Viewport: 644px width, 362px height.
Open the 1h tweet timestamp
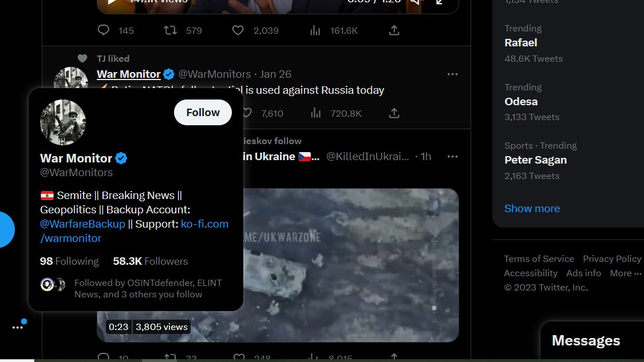coord(426,157)
